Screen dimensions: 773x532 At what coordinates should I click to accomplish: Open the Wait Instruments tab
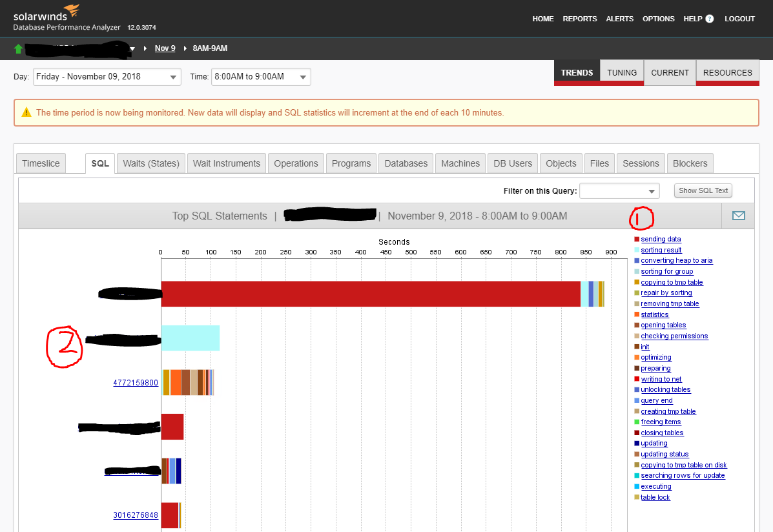tap(226, 163)
